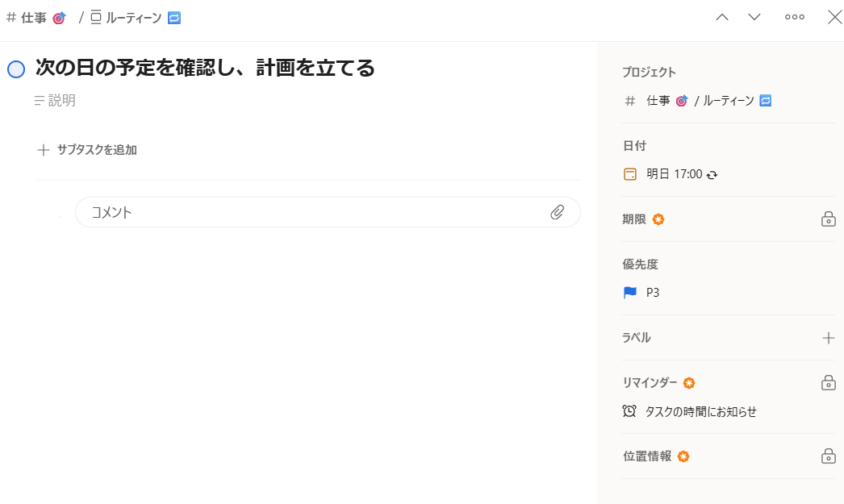Click the down chevron to next task

point(754,17)
